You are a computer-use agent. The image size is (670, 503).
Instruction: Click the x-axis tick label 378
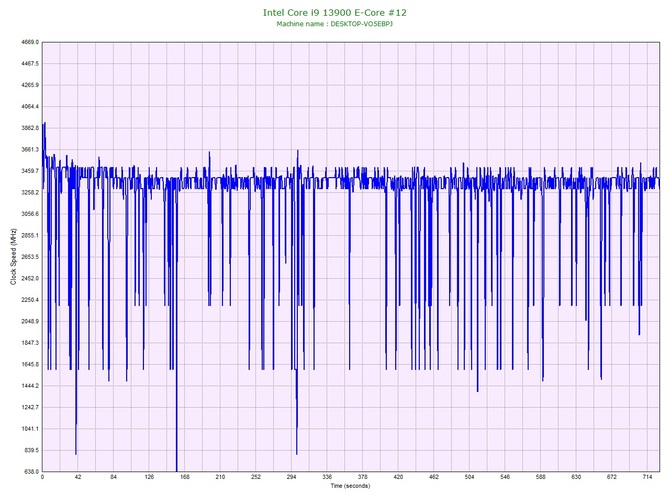coord(363,477)
